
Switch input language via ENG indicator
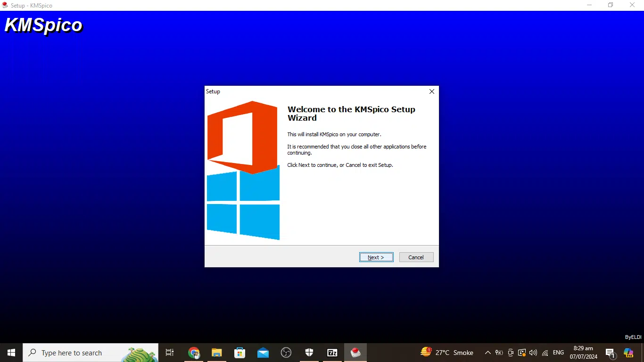[x=558, y=353]
